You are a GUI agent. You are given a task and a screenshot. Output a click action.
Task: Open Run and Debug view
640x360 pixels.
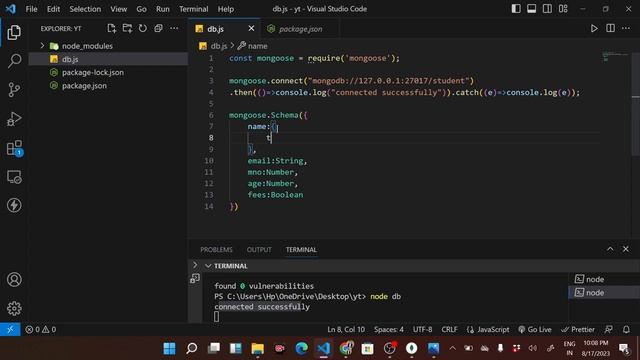pyautogui.click(x=14, y=119)
